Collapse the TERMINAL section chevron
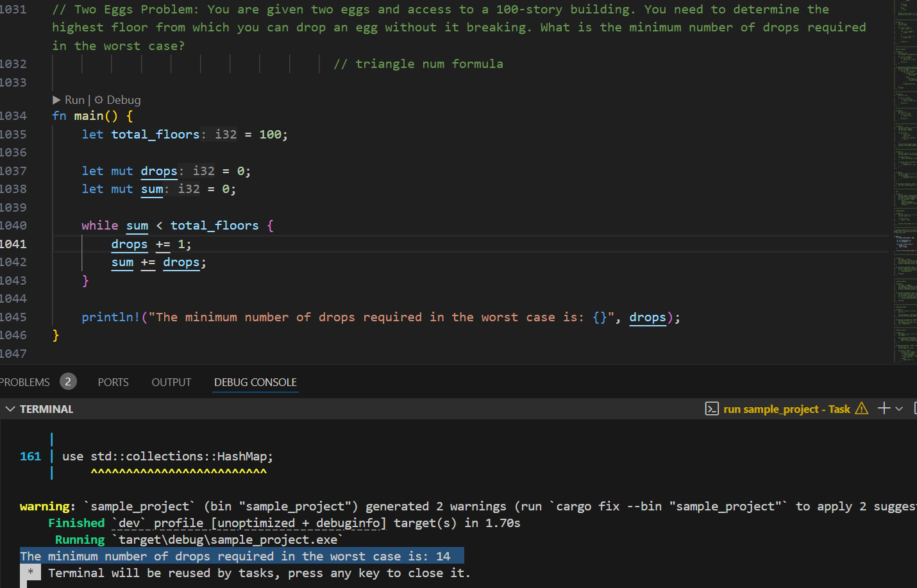The height and width of the screenshot is (588, 917). point(10,409)
